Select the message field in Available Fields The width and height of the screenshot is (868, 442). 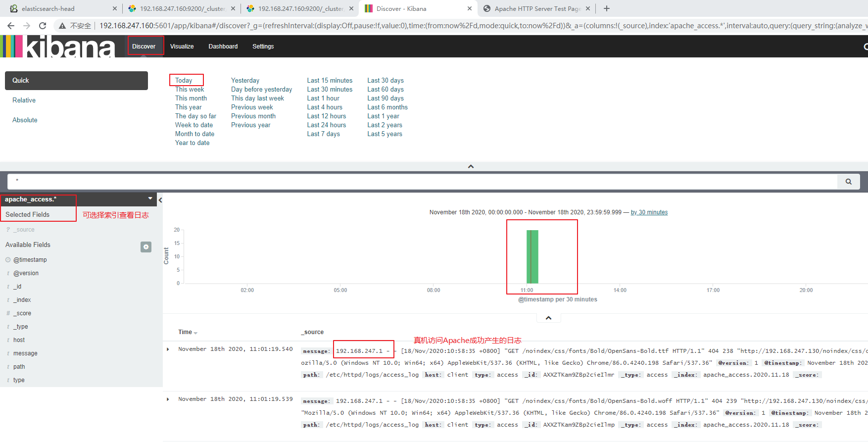[x=25, y=353]
